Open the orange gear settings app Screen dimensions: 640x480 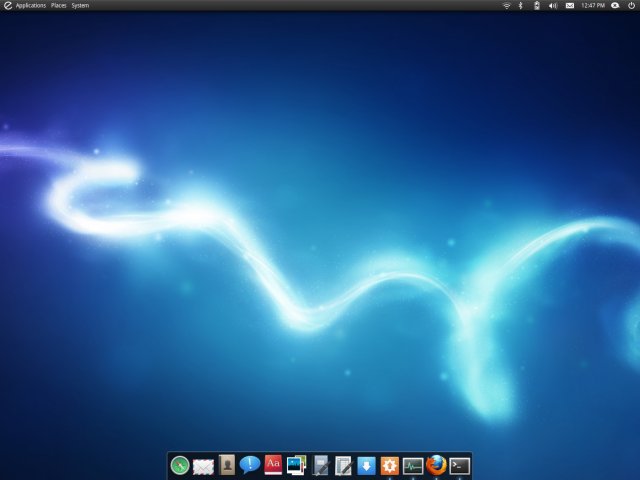pyautogui.click(x=390, y=466)
